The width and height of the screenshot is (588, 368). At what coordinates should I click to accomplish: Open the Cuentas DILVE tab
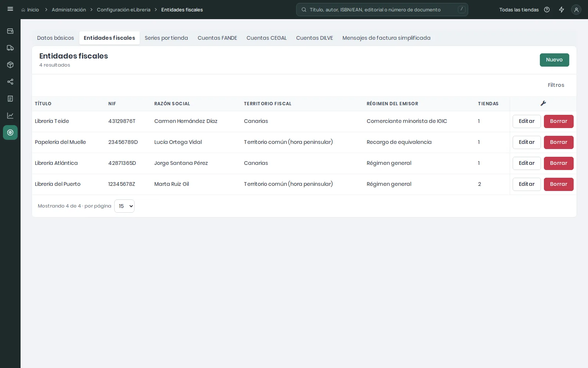(x=315, y=38)
